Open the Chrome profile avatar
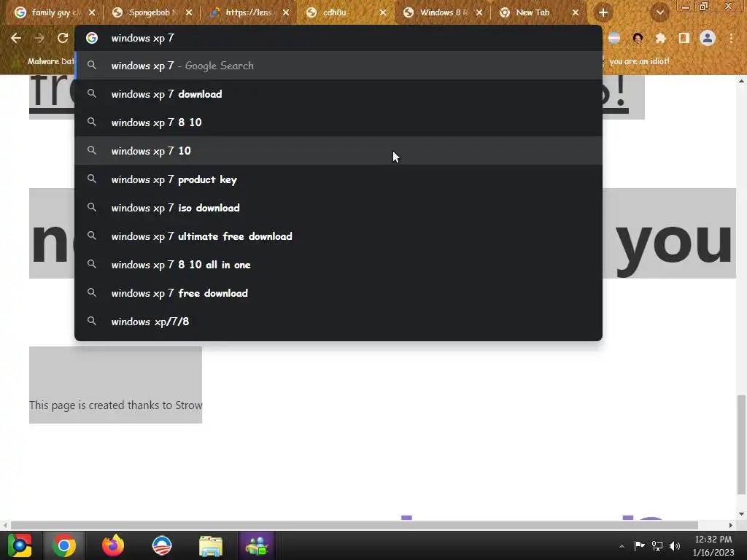This screenshot has height=560, width=747. click(x=708, y=38)
